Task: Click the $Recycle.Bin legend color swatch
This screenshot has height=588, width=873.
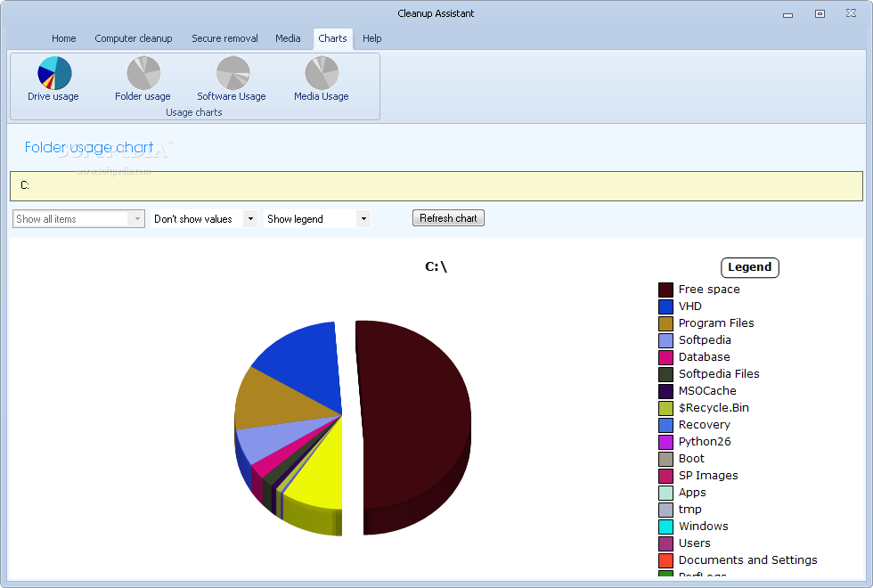Action: click(x=666, y=408)
